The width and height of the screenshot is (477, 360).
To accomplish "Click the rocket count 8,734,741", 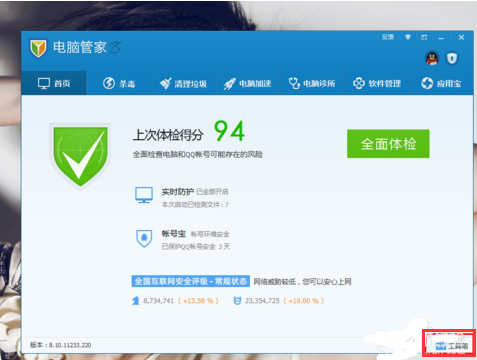I will click(158, 301).
